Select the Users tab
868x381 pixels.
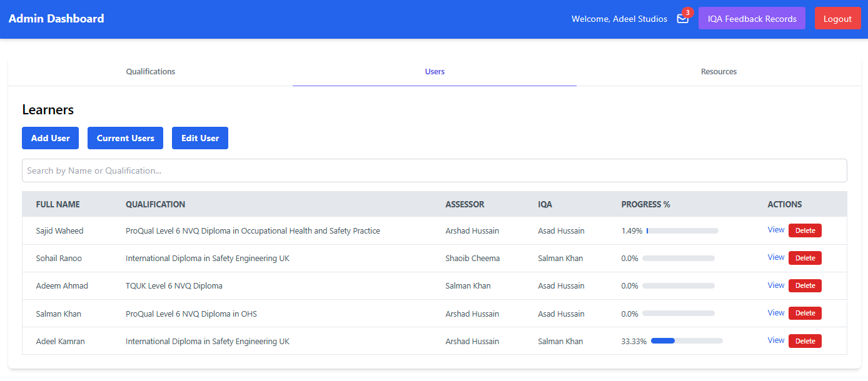point(434,71)
